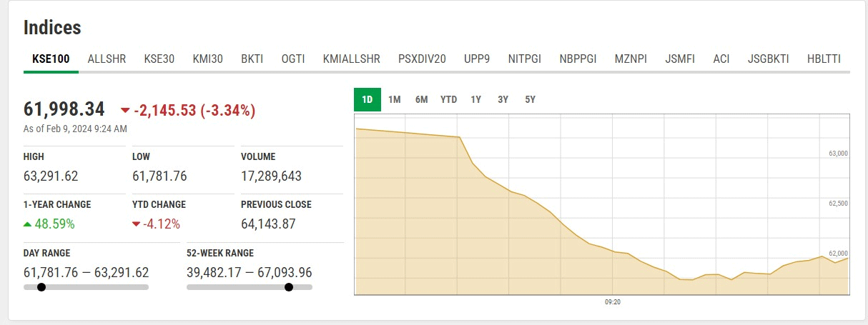Click the 52-week range slider marker
This screenshot has height=325, width=868.
(x=289, y=287)
